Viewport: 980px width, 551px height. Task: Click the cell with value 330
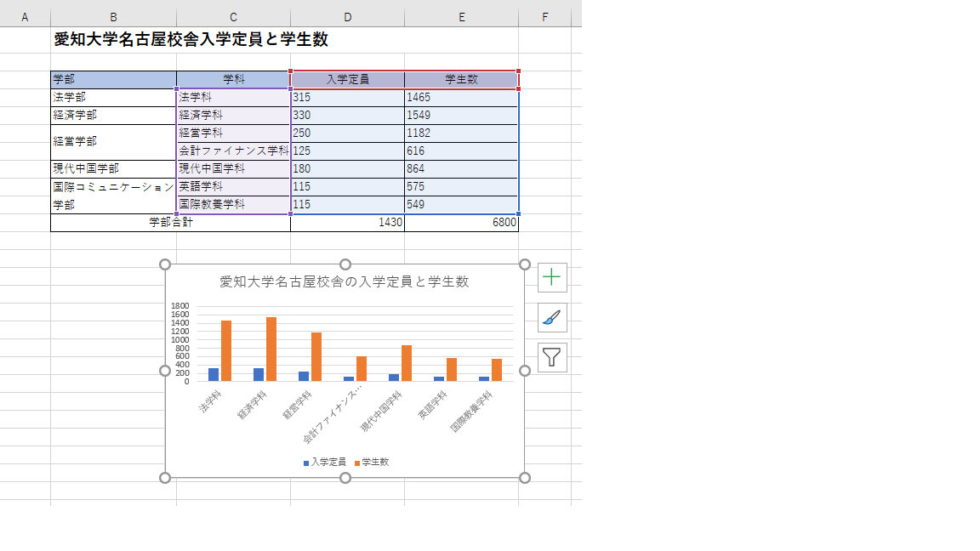pos(347,115)
